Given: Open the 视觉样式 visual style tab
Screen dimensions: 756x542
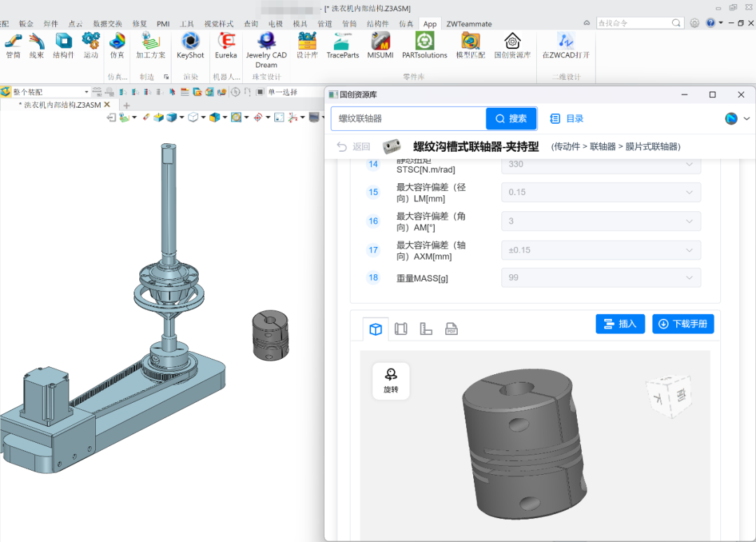Looking at the screenshot, I should (218, 24).
